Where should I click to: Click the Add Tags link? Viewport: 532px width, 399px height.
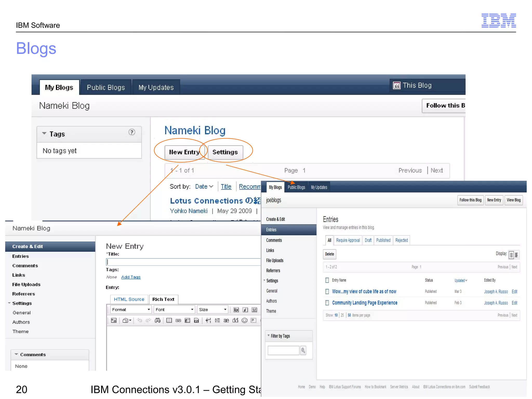click(x=131, y=277)
